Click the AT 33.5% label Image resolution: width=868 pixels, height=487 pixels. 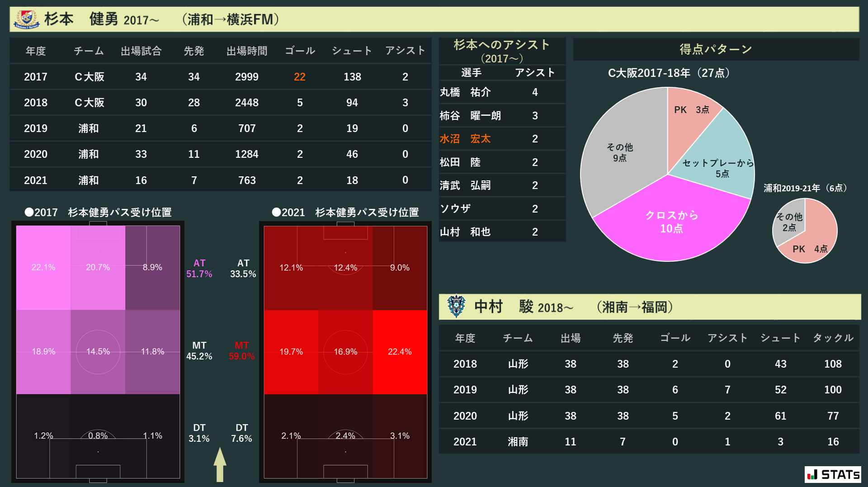[243, 269]
